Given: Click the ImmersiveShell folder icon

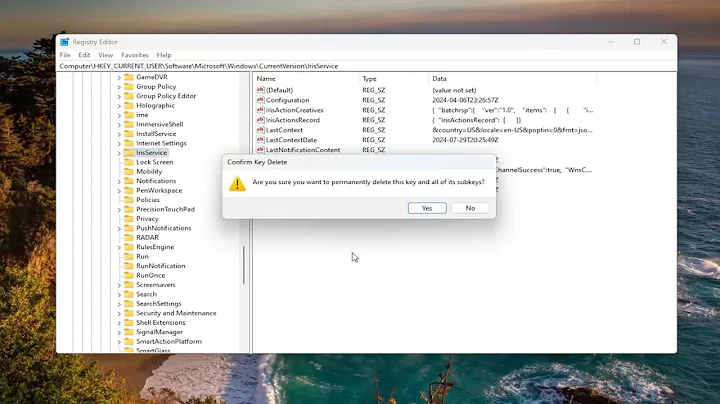Looking at the screenshot, I should pos(129,124).
